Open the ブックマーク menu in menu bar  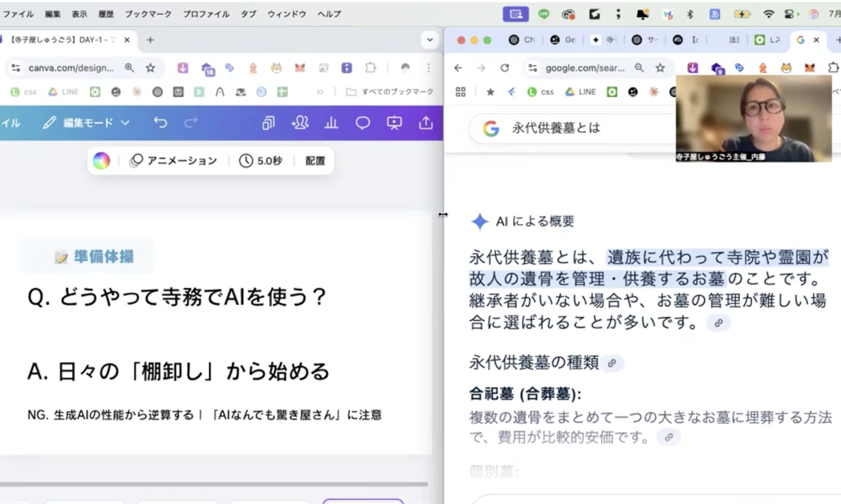click(148, 14)
